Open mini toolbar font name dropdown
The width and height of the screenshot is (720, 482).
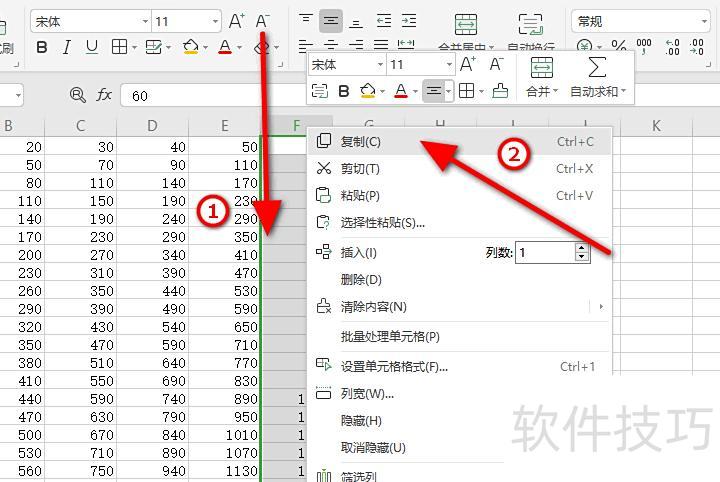[x=381, y=65]
